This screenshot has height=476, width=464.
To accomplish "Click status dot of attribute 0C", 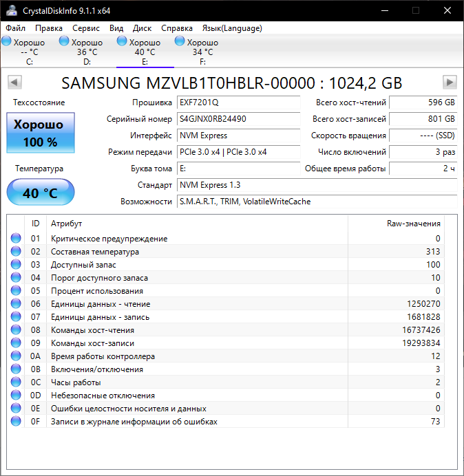I will pyautogui.click(x=16, y=382).
